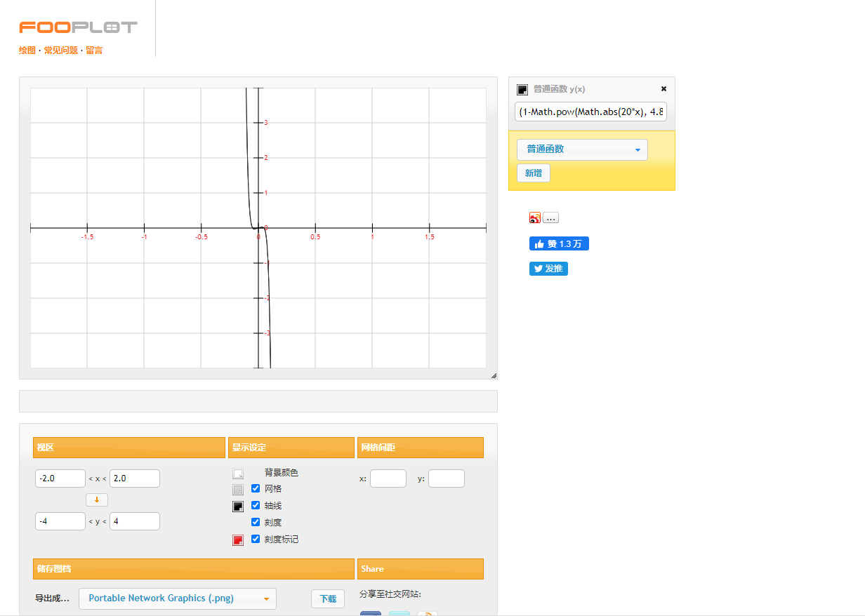The height and width of the screenshot is (616, 865).
Task: Click the 视区 section header
Action: [129, 448]
